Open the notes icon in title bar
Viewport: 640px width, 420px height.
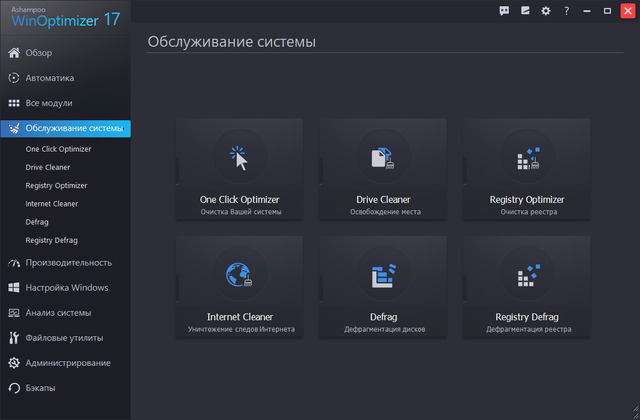(x=525, y=10)
